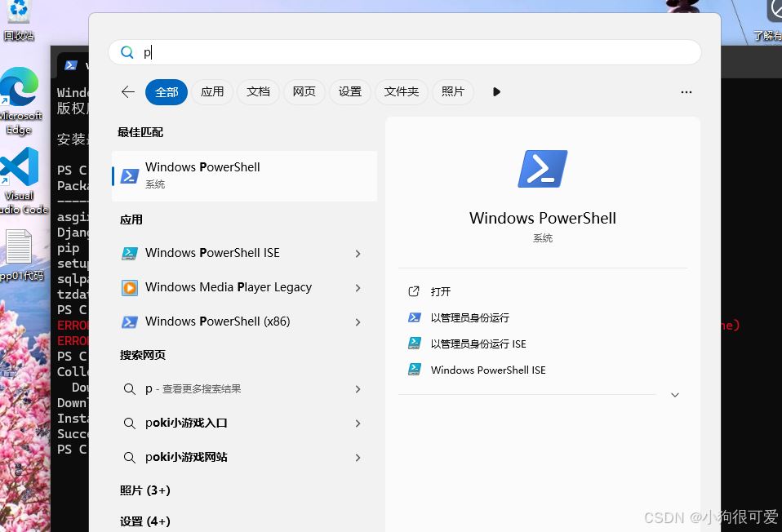
Task: Open Windows PowerShell best match result
Action: [244, 176]
